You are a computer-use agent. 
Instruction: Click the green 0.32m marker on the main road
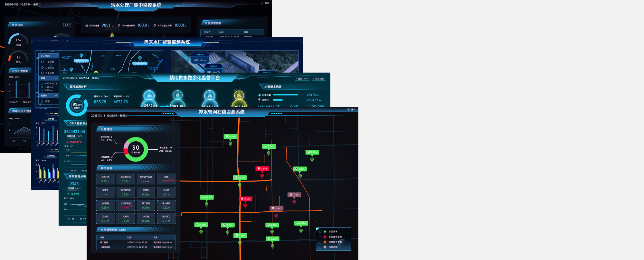[x=240, y=178]
